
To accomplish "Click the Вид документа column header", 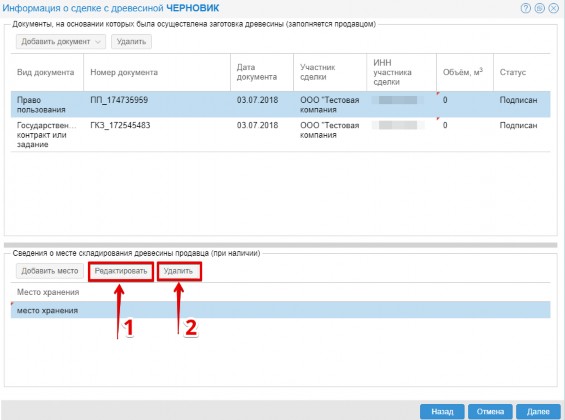I will coord(47,72).
